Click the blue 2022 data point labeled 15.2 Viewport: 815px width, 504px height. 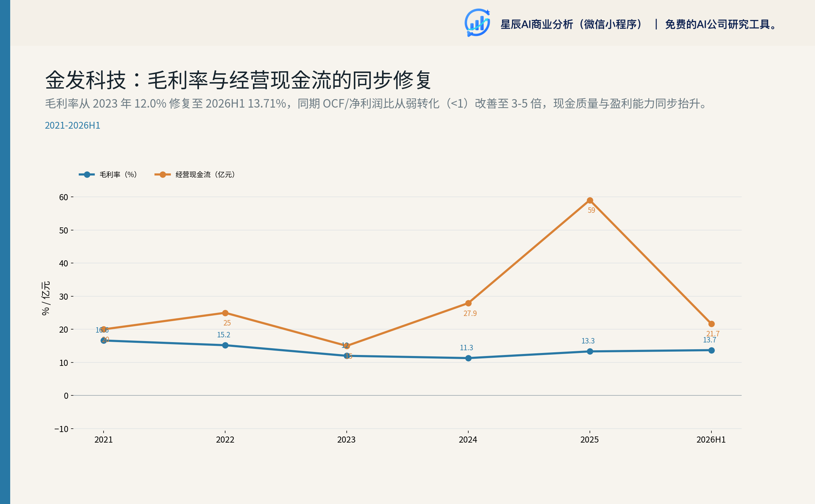click(225, 345)
